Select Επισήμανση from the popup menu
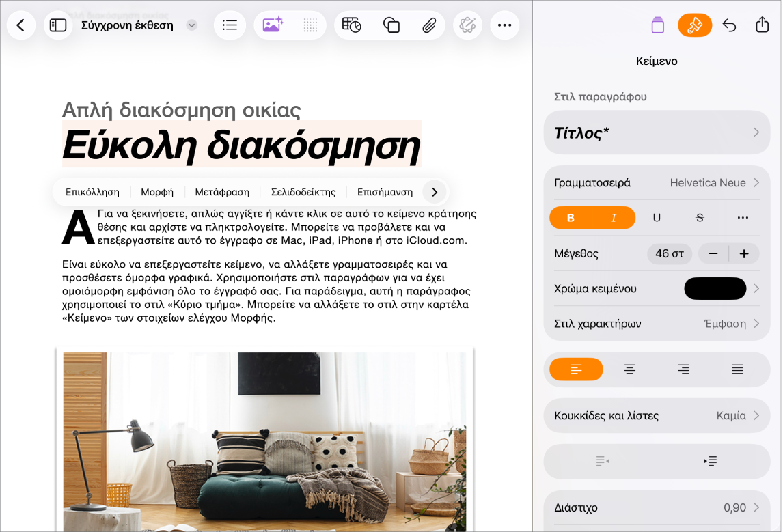This screenshot has width=783, height=532. (385, 192)
